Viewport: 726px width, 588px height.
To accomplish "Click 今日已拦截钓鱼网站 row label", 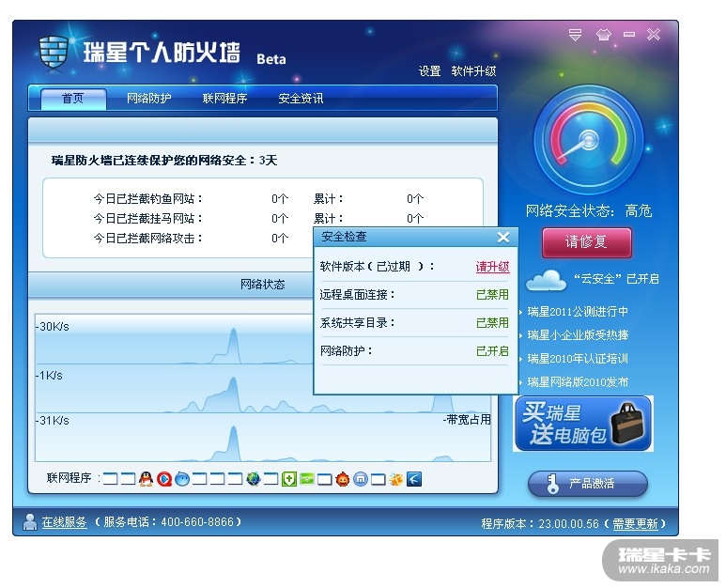I will pos(148,199).
